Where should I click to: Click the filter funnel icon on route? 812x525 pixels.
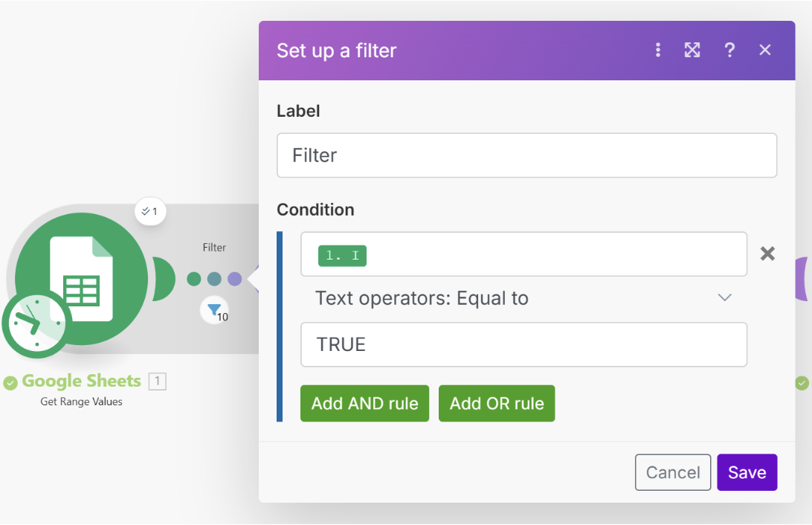214,310
